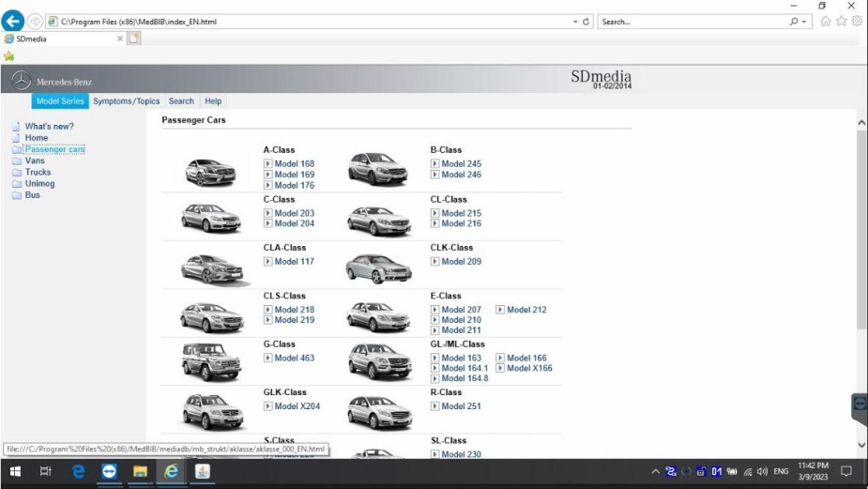Open Model X204 under GLK-Class
The width and height of the screenshot is (868, 489).
point(297,405)
